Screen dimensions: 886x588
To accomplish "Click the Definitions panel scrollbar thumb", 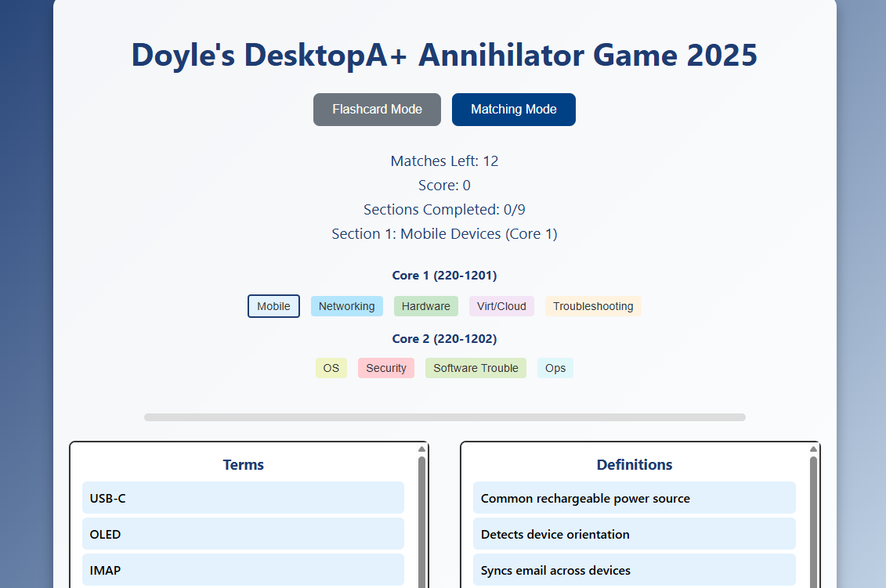I will [813, 522].
